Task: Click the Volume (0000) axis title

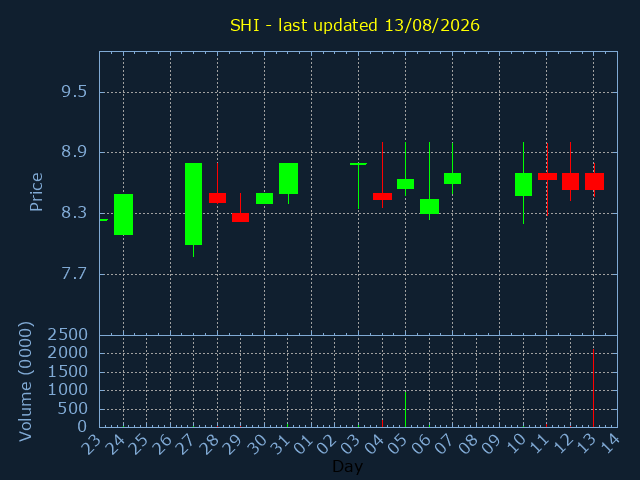Action: pos(26,382)
